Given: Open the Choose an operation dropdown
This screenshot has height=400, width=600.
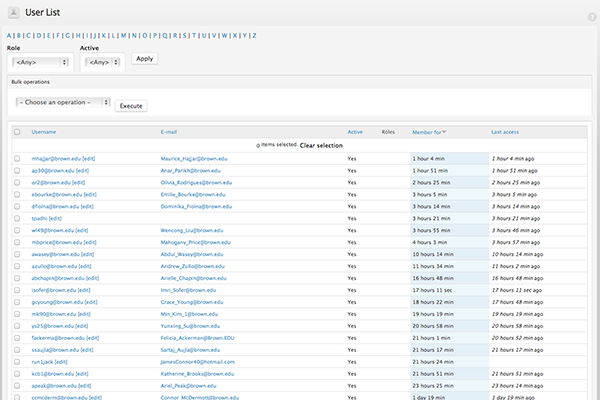Looking at the screenshot, I should pyautogui.click(x=63, y=102).
